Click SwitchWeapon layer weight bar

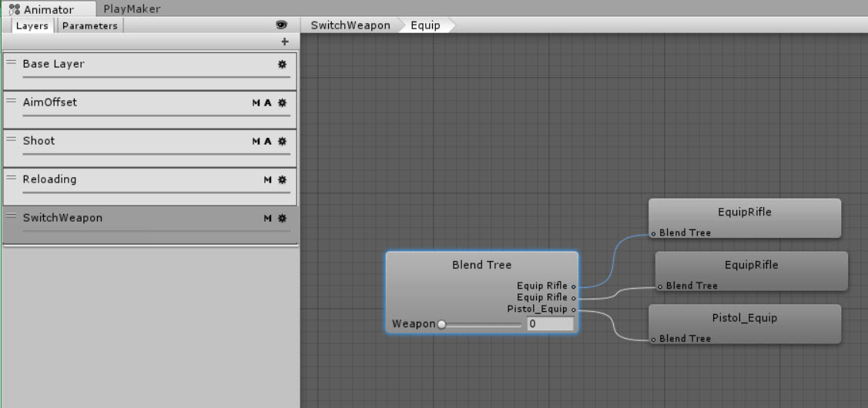point(156,231)
